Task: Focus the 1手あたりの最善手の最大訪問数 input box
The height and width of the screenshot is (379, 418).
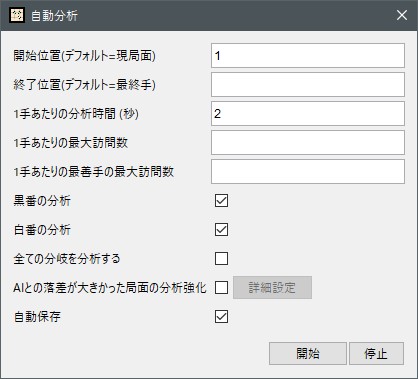Action: pos(308,172)
